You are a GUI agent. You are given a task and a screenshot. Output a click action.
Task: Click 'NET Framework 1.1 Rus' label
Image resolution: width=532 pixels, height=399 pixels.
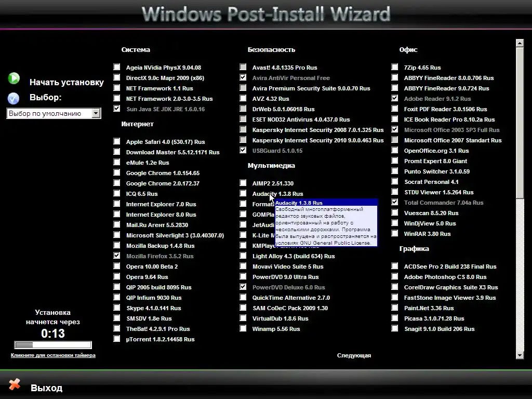(159, 88)
